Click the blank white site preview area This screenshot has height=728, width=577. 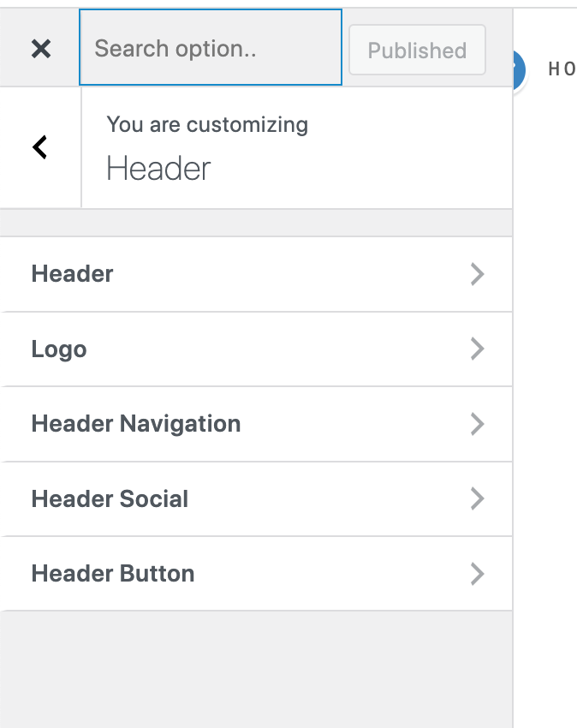tap(545, 395)
